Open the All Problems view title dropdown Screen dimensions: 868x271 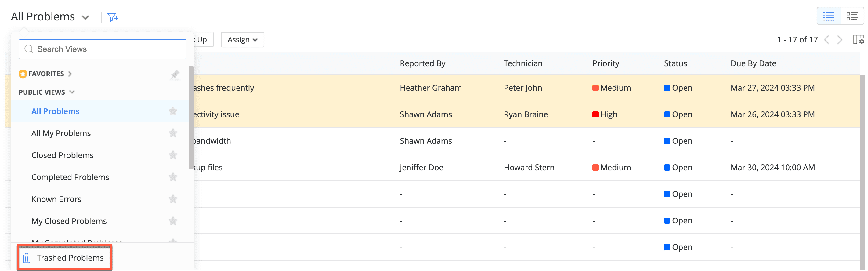pyautogui.click(x=85, y=17)
